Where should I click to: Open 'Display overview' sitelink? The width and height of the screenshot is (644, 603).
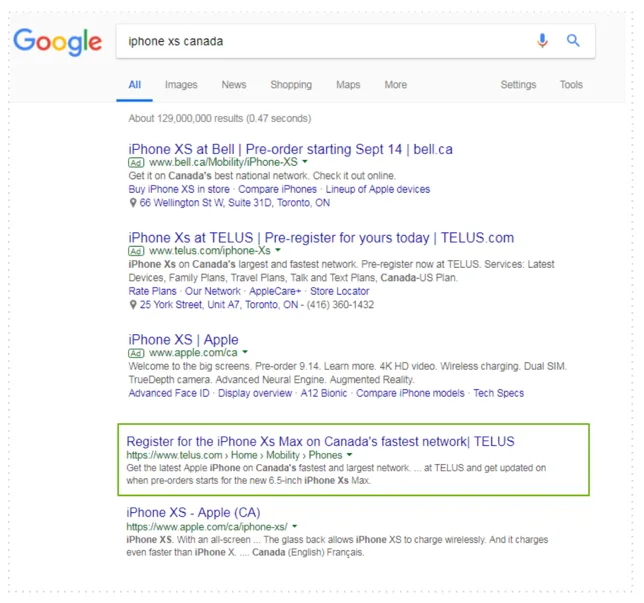[x=255, y=393]
